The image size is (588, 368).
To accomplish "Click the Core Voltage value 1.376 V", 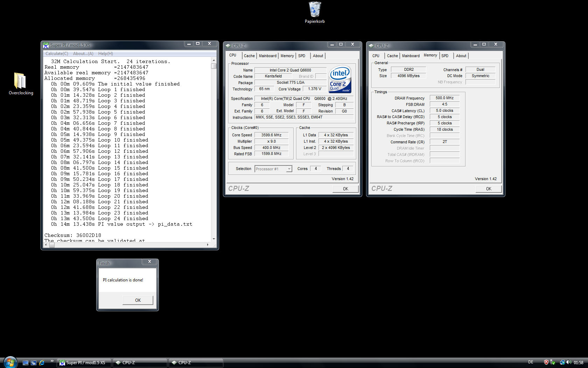I will [x=314, y=89].
